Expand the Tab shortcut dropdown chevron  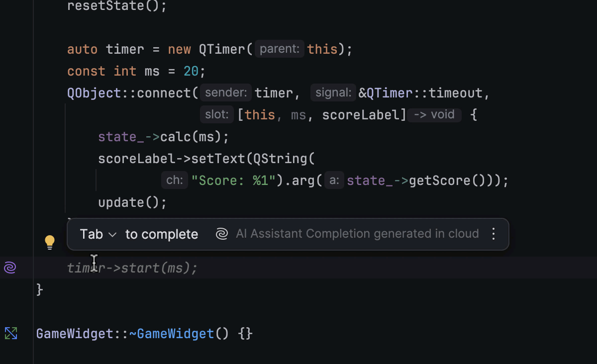tap(112, 235)
